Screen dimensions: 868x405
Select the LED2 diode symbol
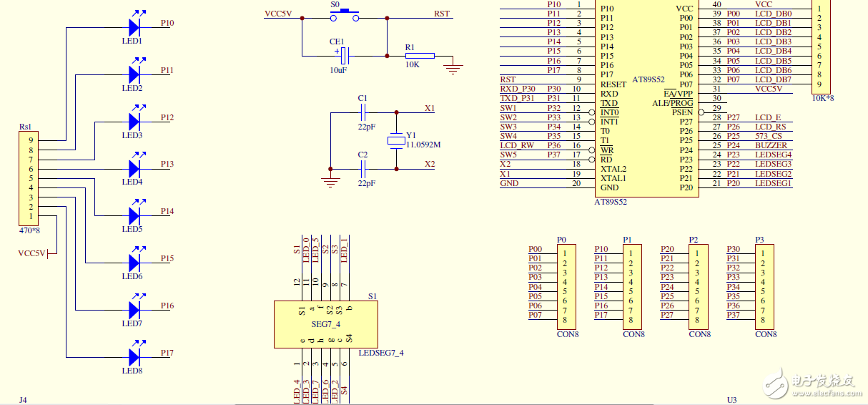point(135,73)
